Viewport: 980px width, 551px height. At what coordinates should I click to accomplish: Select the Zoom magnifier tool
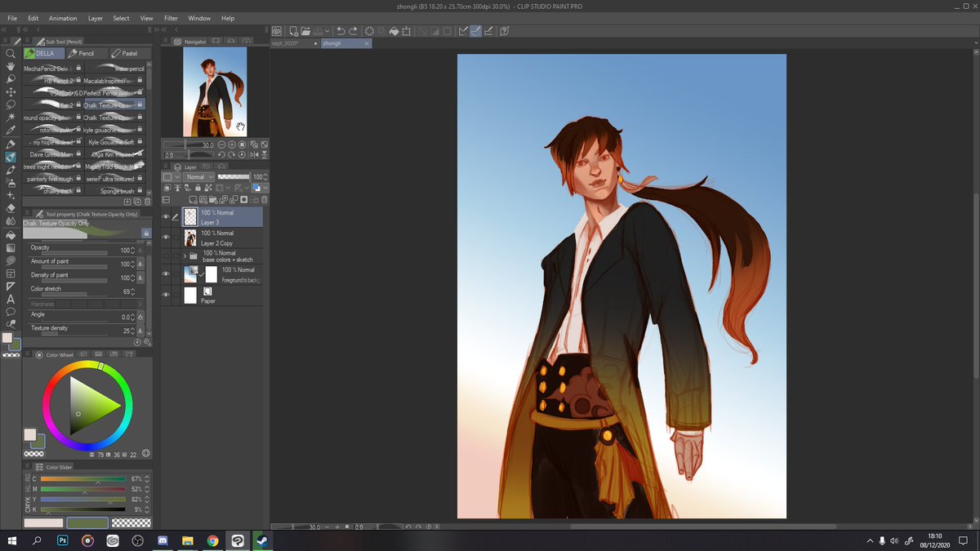coord(11,53)
